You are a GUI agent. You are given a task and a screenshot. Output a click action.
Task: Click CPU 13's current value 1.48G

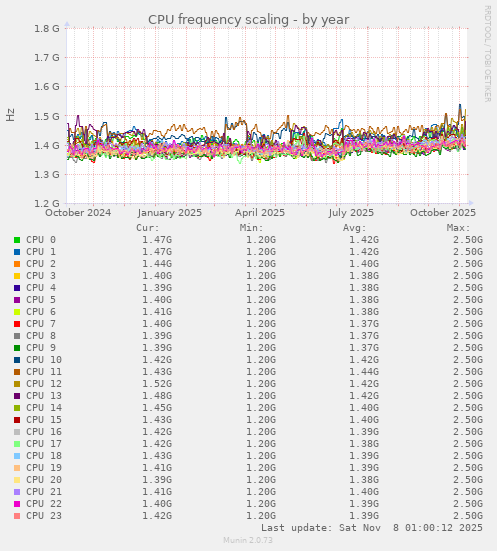157,396
